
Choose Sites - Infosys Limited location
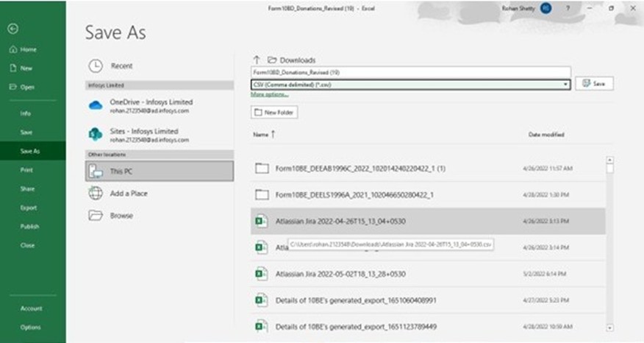(160, 135)
